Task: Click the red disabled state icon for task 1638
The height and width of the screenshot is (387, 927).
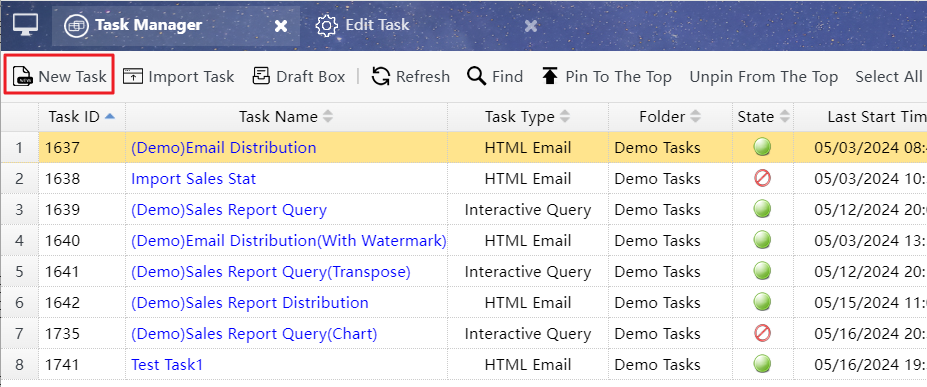Action: point(762,178)
